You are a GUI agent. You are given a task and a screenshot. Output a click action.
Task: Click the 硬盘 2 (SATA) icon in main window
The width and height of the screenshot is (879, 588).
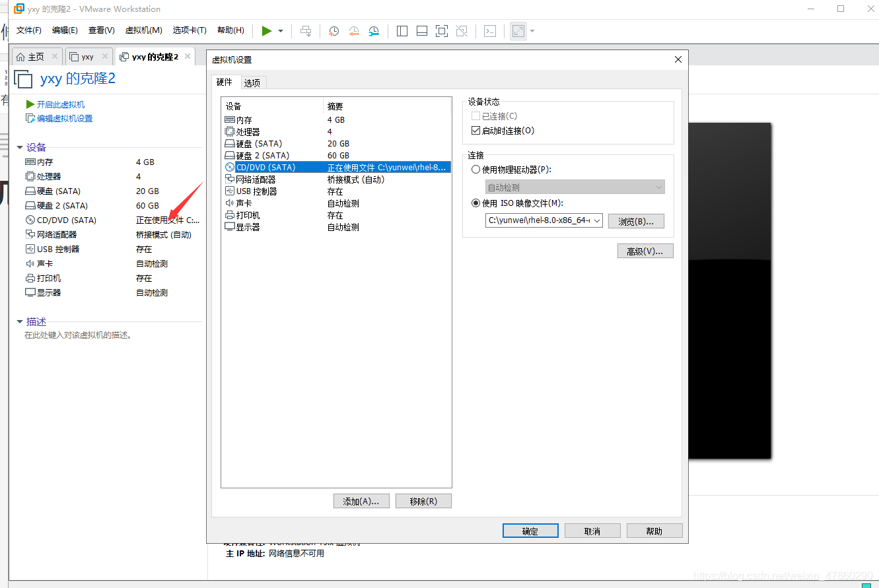pyautogui.click(x=30, y=205)
